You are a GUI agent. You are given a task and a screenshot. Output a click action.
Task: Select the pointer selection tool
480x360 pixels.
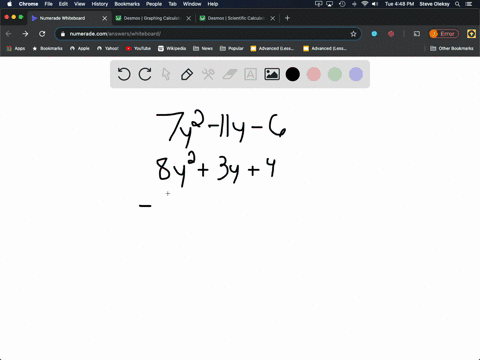pyautogui.click(x=166, y=74)
